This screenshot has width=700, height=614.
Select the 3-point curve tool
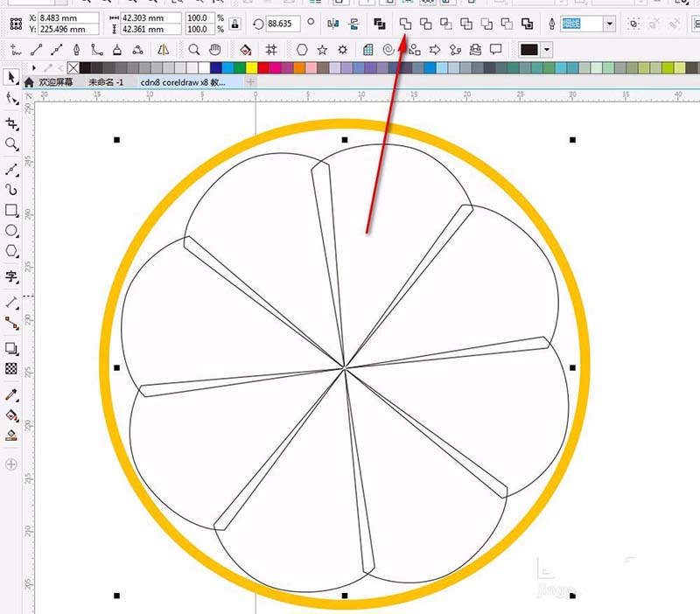[137, 50]
